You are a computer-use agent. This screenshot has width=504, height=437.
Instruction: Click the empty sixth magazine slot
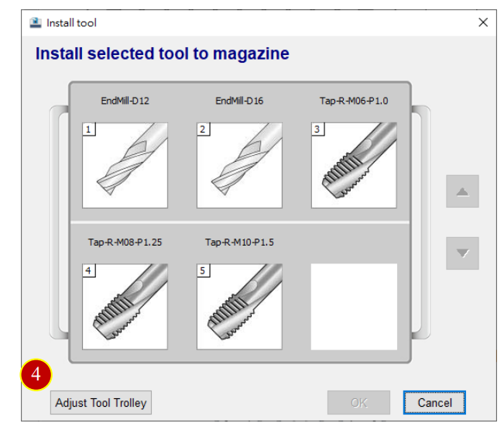coord(354,307)
